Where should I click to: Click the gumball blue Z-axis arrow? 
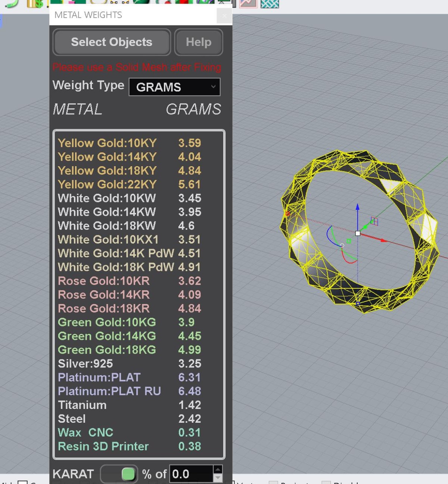pos(358,207)
